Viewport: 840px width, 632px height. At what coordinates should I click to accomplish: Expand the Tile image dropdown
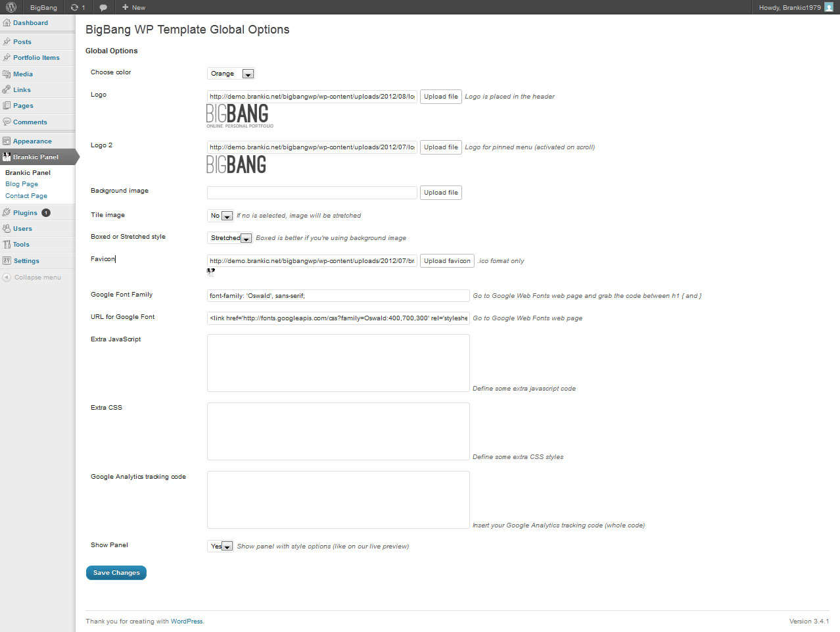coord(221,216)
